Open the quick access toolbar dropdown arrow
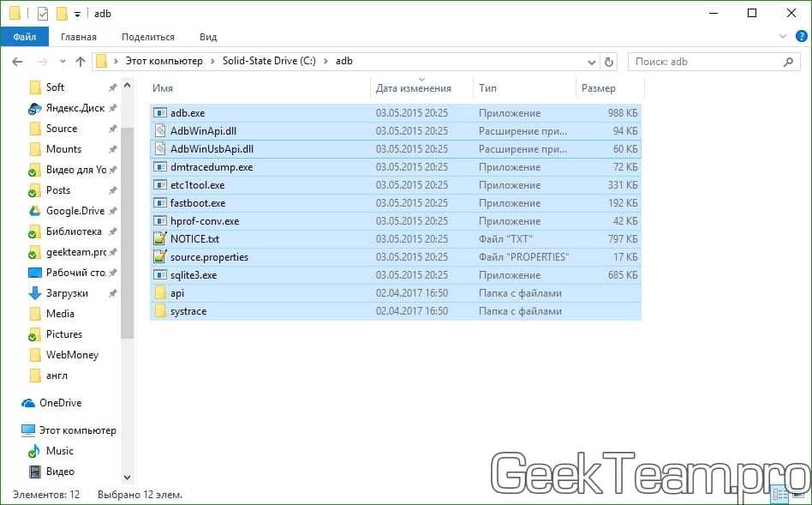This screenshot has width=812, height=505. tap(78, 15)
